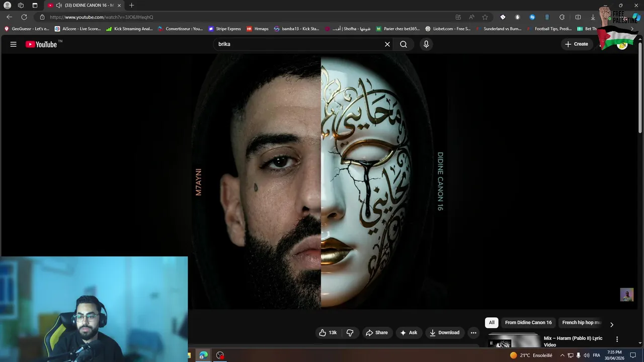Open the workspaces icon

coord(21,5)
